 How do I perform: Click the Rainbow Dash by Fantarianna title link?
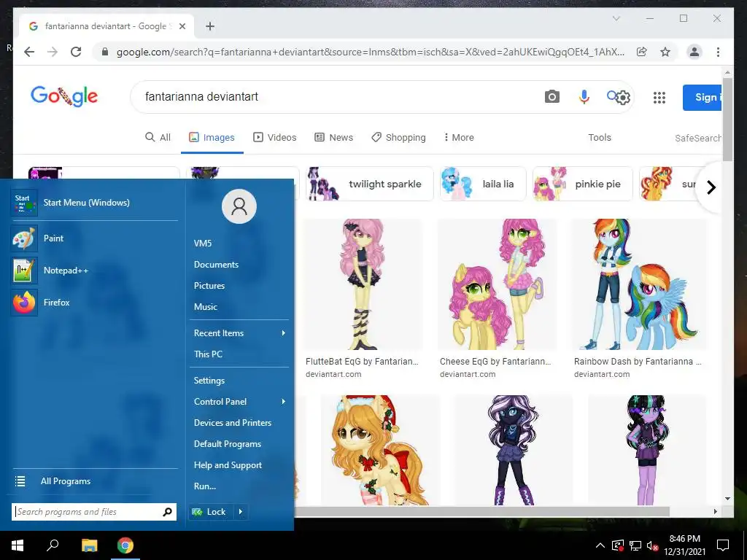click(x=638, y=362)
